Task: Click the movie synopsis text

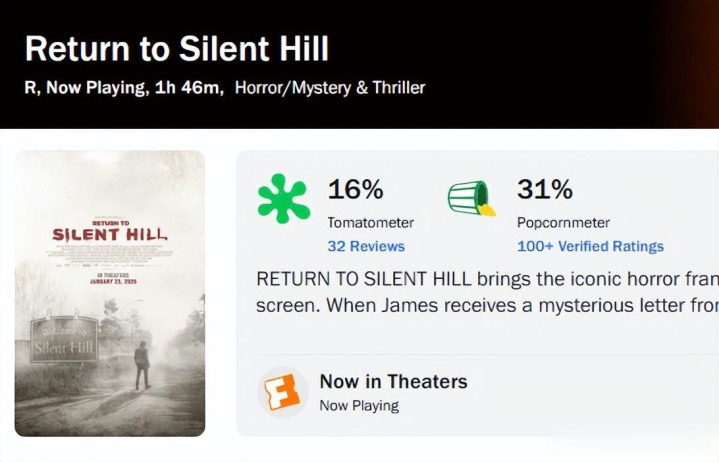Action: pos(486,291)
